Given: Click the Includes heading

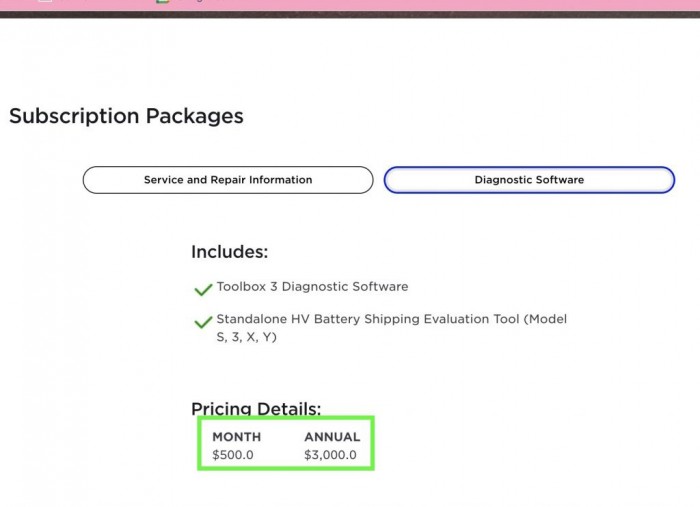Looking at the screenshot, I should 229,252.
